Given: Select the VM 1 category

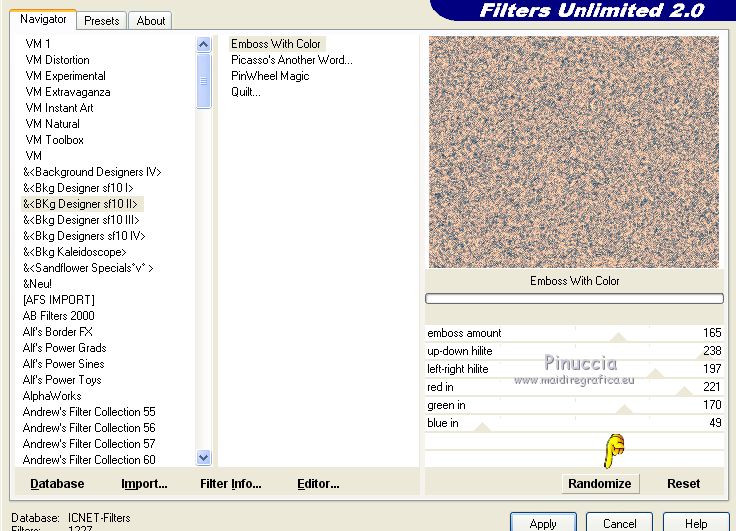Looking at the screenshot, I should (x=38, y=44).
